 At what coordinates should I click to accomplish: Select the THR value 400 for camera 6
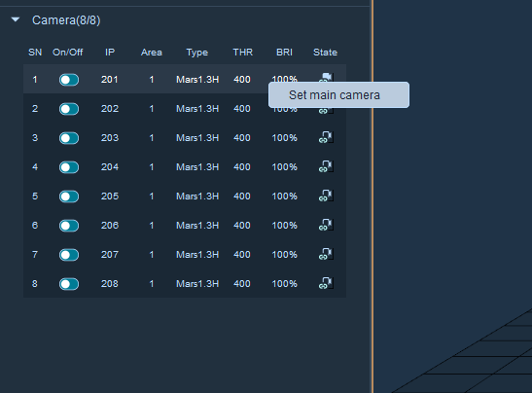(x=242, y=226)
